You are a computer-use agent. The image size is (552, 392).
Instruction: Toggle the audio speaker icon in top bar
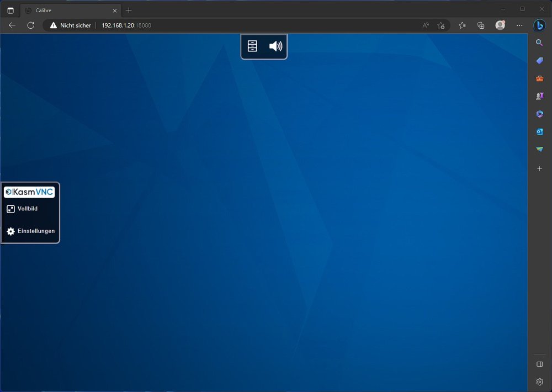(275, 46)
